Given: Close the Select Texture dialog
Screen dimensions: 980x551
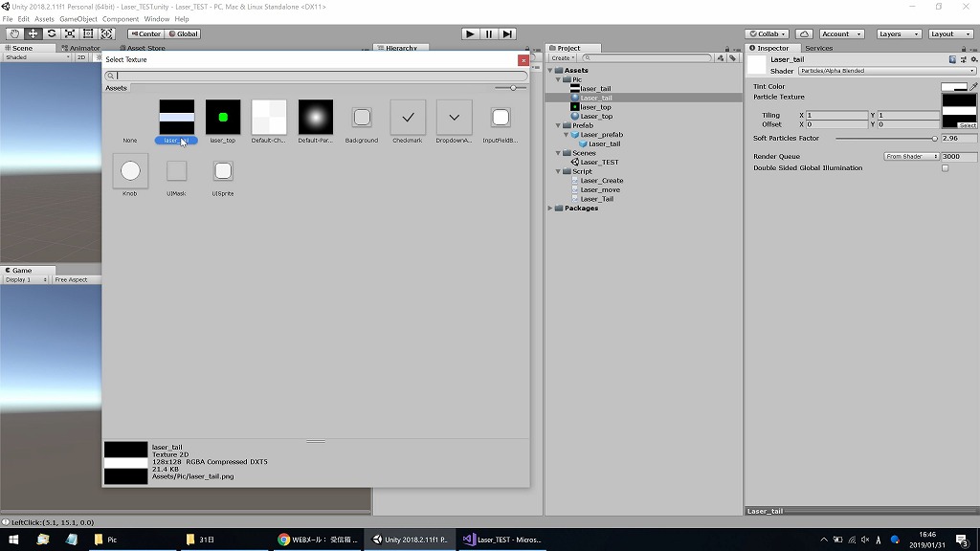Looking at the screenshot, I should coord(523,60).
